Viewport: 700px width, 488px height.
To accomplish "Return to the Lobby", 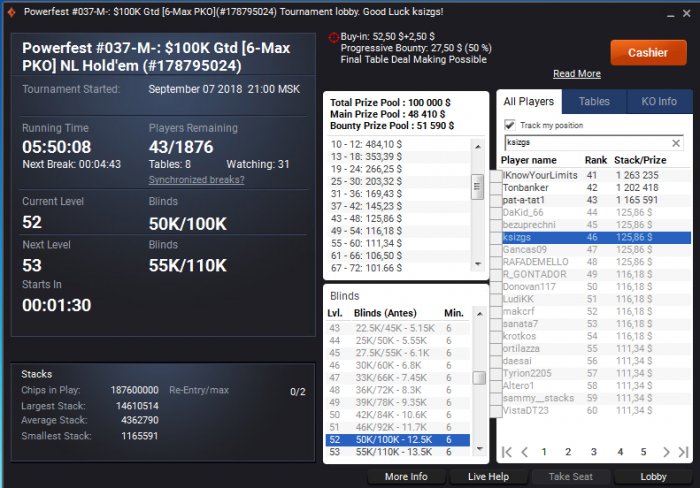I will pyautogui.click(x=653, y=477).
